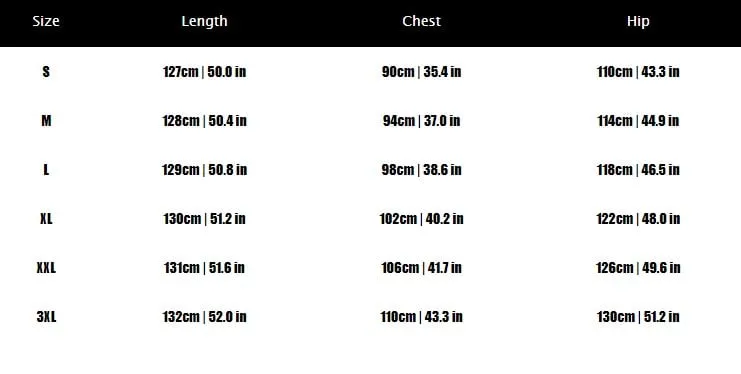Click the 106cm | 41.7 in chest cell
The height and width of the screenshot is (374, 741).
point(421,268)
